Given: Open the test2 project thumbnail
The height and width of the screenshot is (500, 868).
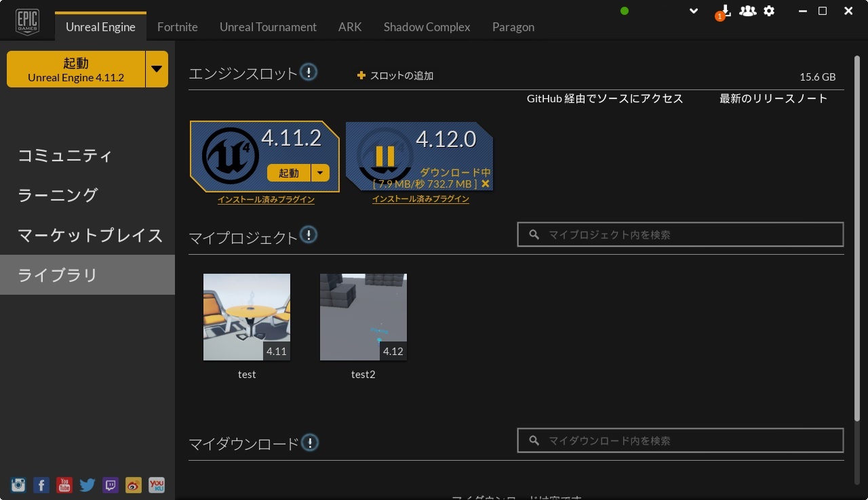Looking at the screenshot, I should click(363, 317).
